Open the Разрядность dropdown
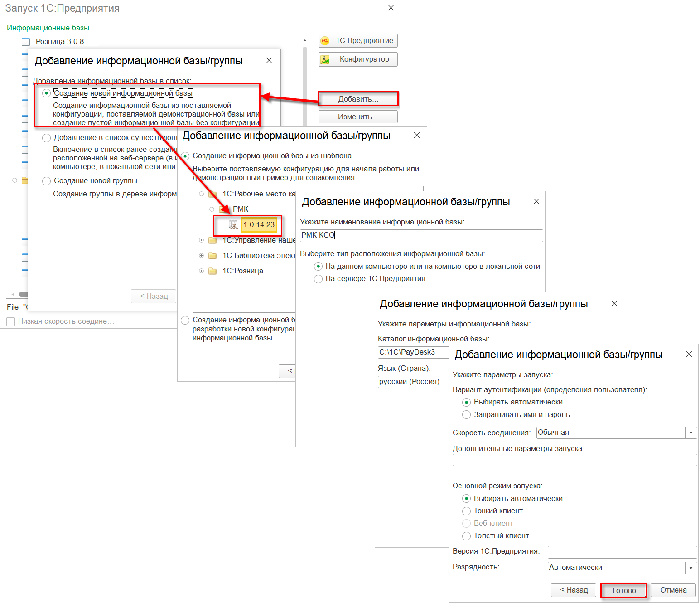700x603 pixels. (691, 568)
